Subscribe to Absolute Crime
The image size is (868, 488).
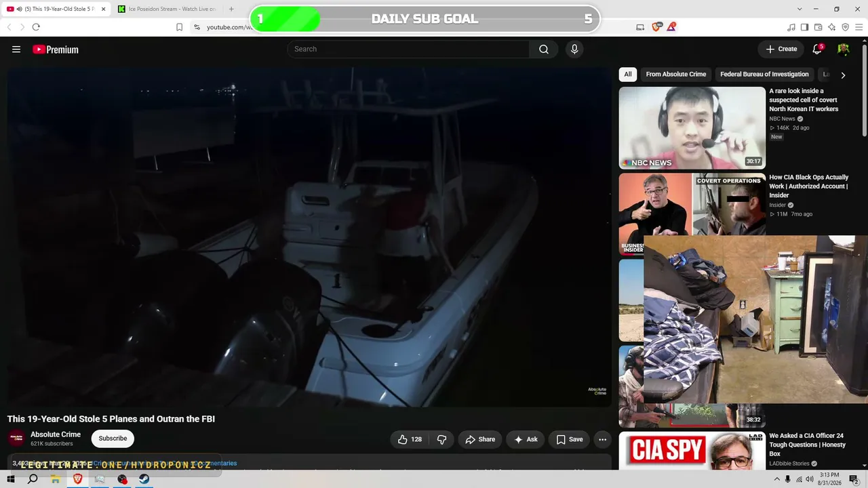pos(113,439)
